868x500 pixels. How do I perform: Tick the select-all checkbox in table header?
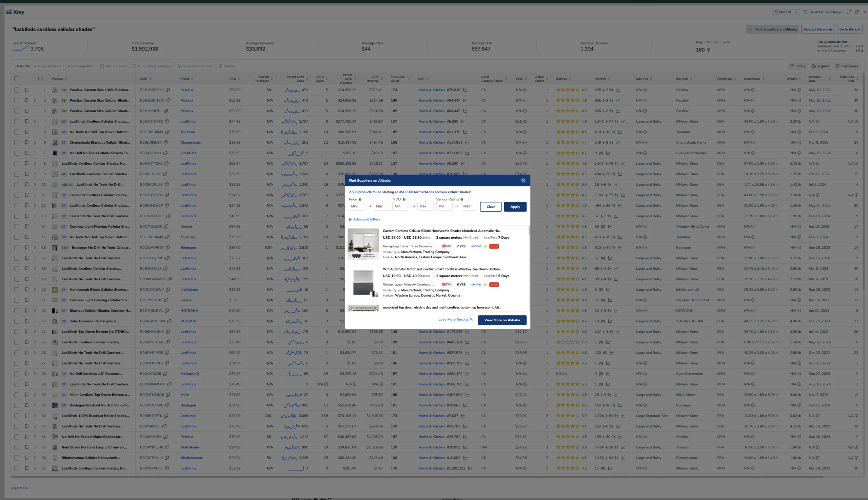(17, 79)
